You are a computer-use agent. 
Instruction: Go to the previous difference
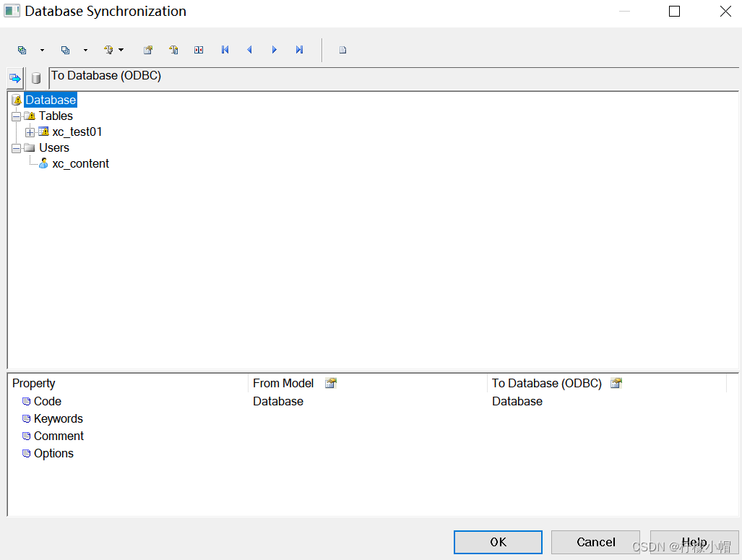click(249, 50)
